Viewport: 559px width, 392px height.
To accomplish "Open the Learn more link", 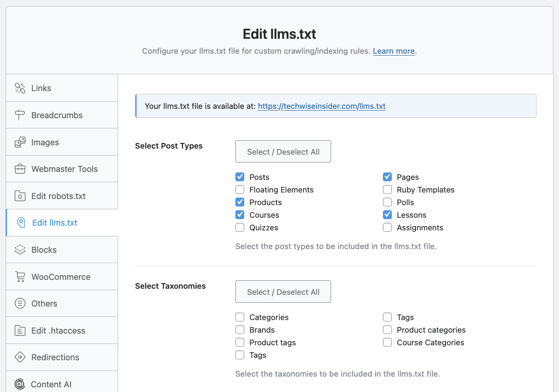I will (x=393, y=51).
